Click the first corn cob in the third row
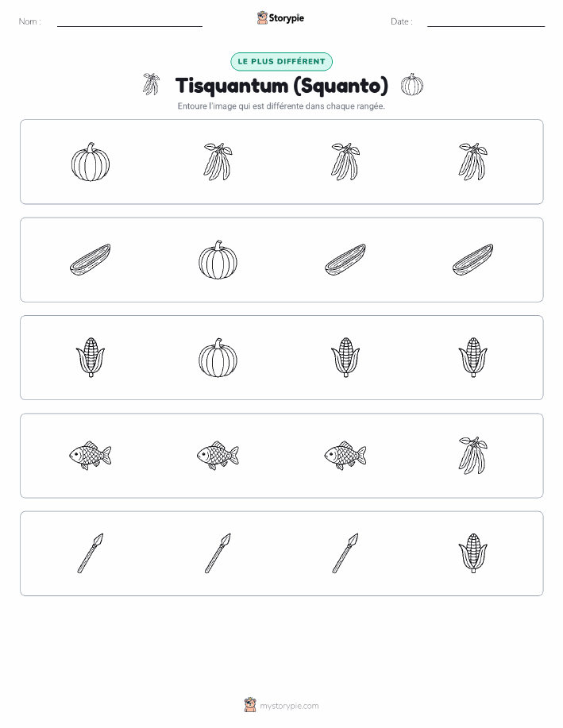563x728 pixels. (91, 357)
